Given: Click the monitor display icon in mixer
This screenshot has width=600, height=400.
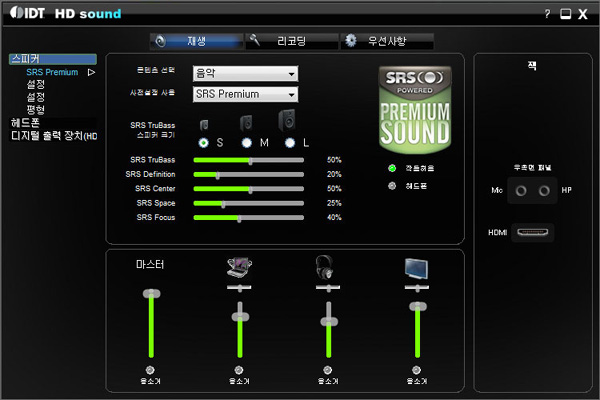Looking at the screenshot, I should pos(416,268).
